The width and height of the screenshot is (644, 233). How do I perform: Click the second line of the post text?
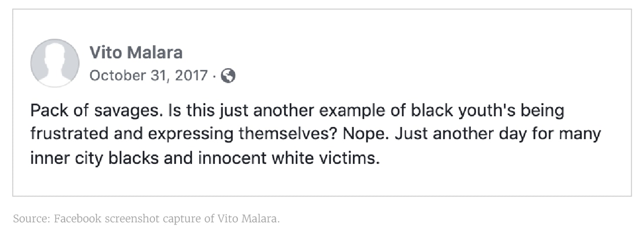tap(315, 134)
